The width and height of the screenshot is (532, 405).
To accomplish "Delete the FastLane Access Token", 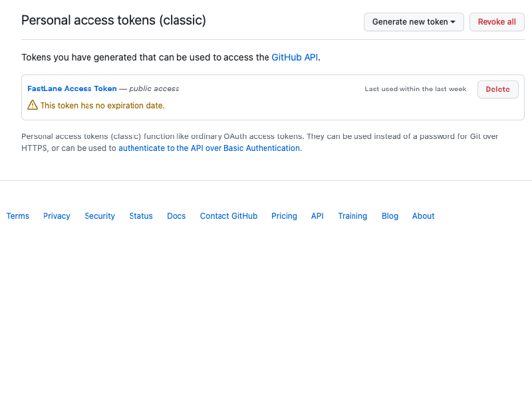I will pyautogui.click(x=497, y=90).
